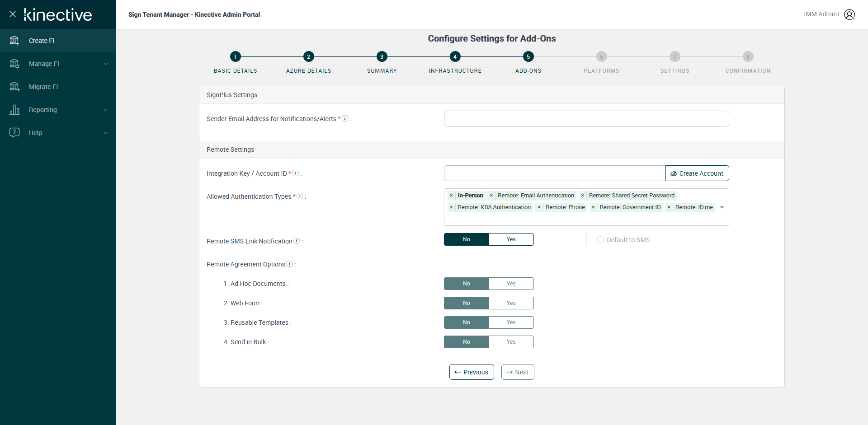Viewport: 868px width, 425px height.
Task: Open the user profile avatar icon
Action: point(849,14)
